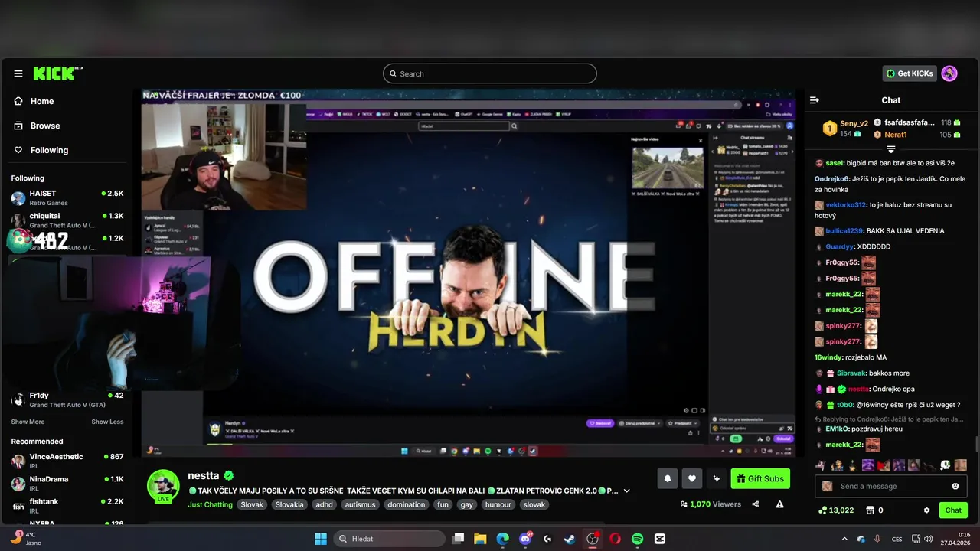Open the Windows Start menu
The image size is (980, 551).
click(x=320, y=539)
